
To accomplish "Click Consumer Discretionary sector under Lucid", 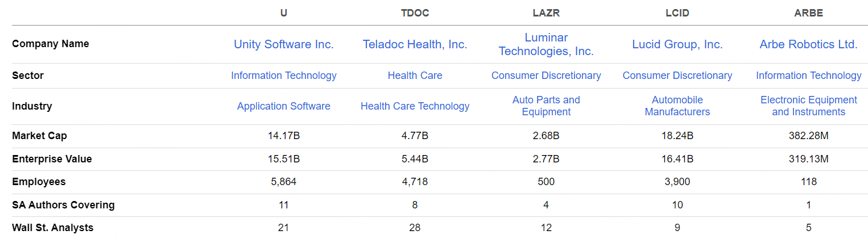I will pyautogui.click(x=677, y=76).
